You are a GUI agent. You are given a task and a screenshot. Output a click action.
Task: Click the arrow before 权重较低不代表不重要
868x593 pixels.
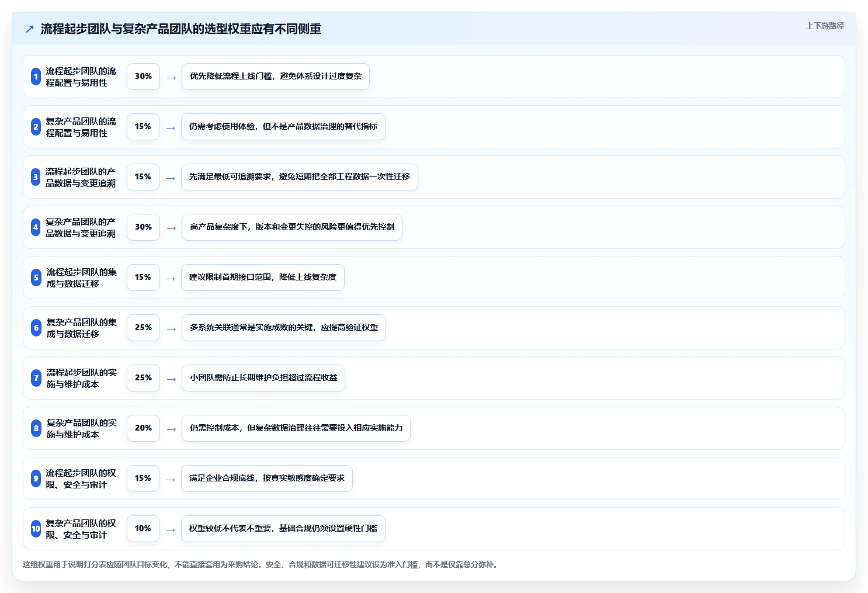(171, 529)
